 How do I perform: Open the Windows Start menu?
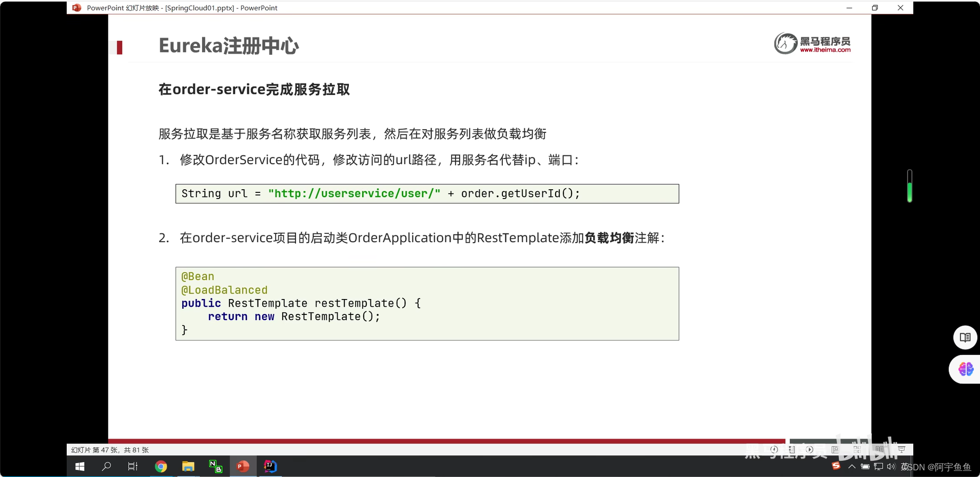80,466
